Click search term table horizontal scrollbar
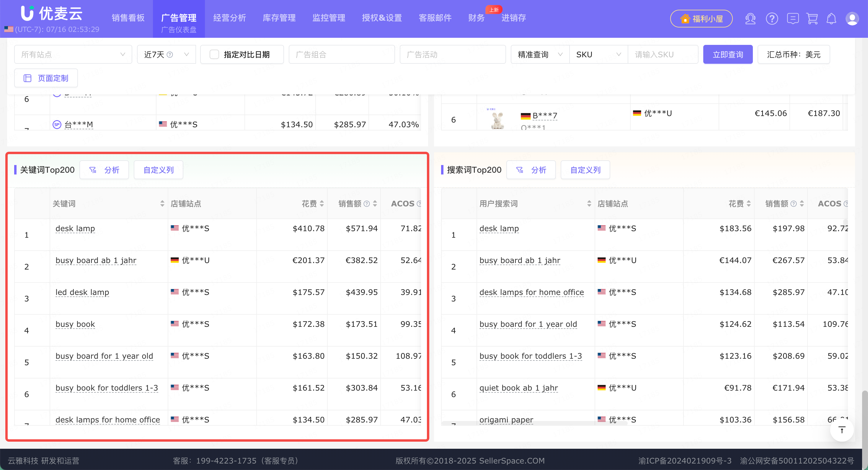This screenshot has width=868, height=470. (534, 423)
